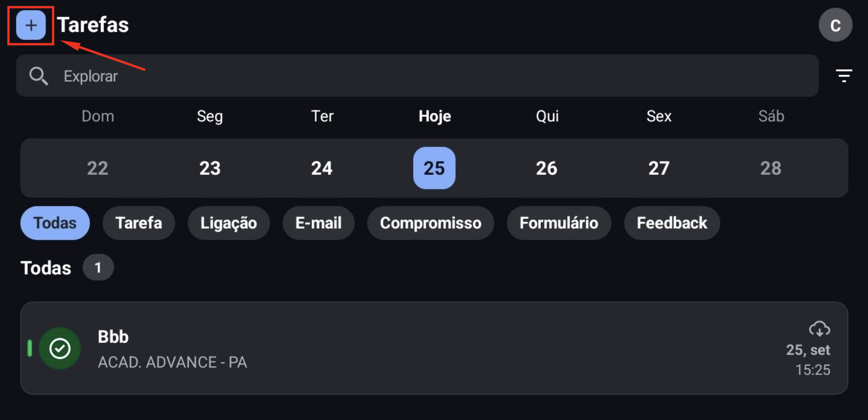
Task: Click the search magnifier icon
Action: 38,76
